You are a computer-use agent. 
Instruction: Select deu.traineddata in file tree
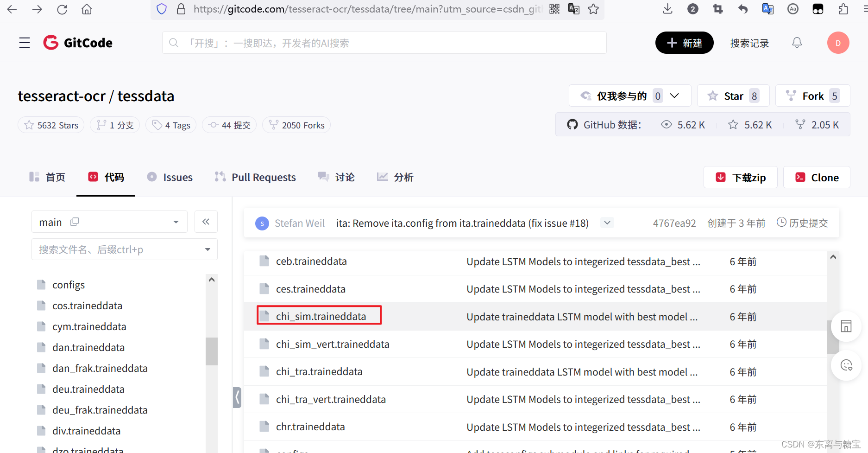(x=88, y=389)
